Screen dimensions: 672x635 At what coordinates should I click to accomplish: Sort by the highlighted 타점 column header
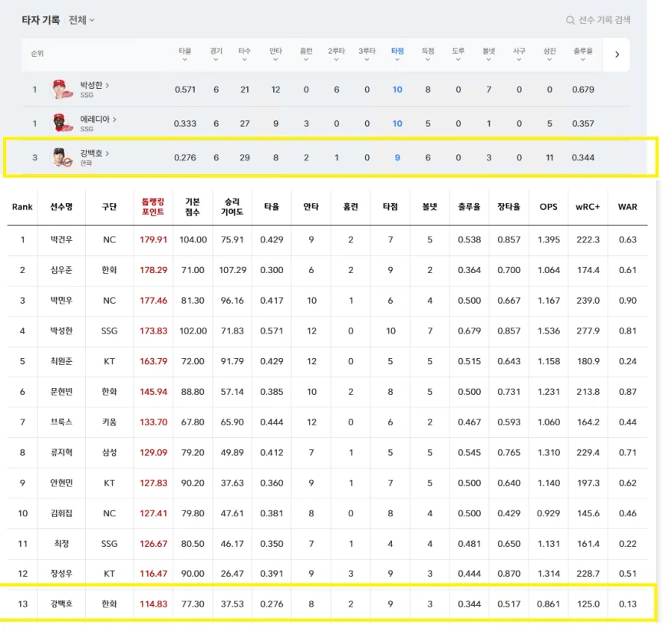pos(397,51)
